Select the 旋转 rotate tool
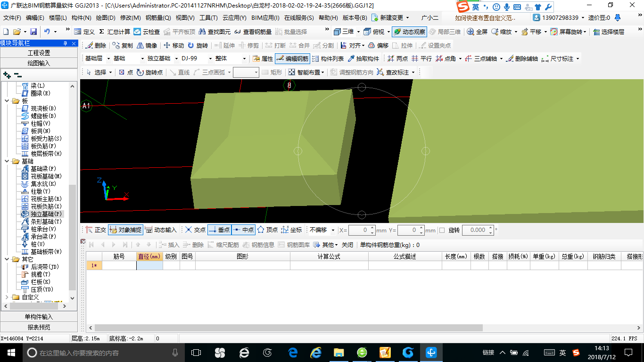 pos(198,46)
